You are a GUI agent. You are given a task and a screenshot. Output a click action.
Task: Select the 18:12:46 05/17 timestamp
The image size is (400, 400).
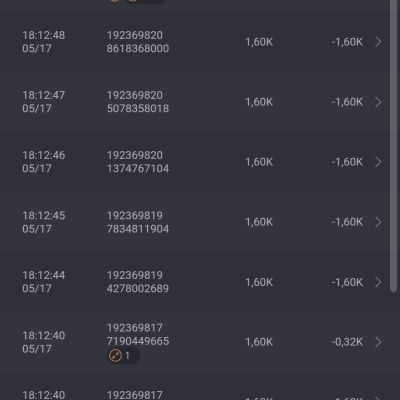click(44, 162)
